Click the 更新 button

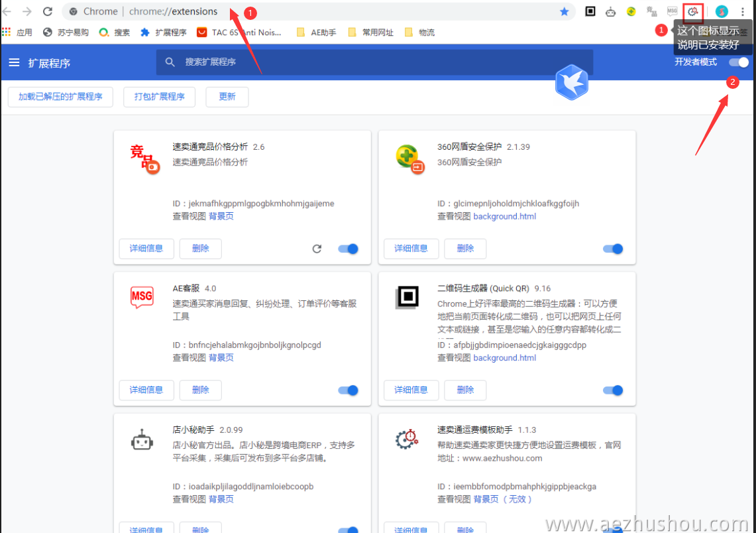point(227,97)
